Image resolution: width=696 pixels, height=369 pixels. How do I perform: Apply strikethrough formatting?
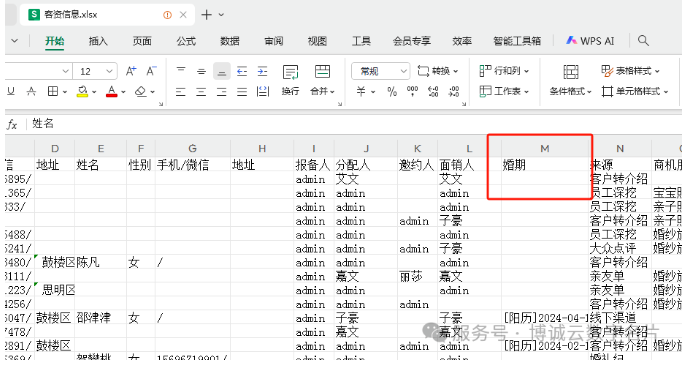coord(32,91)
